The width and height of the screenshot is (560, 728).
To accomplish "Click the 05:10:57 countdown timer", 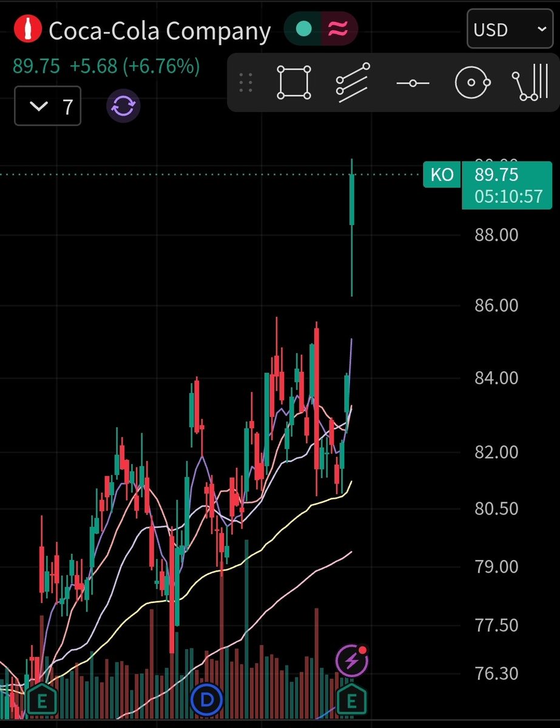I will [507, 198].
